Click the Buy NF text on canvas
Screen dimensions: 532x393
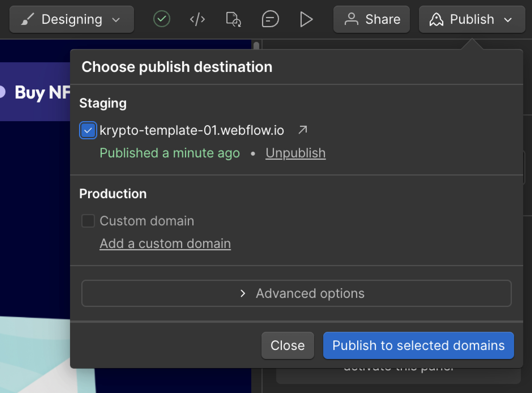click(x=42, y=92)
